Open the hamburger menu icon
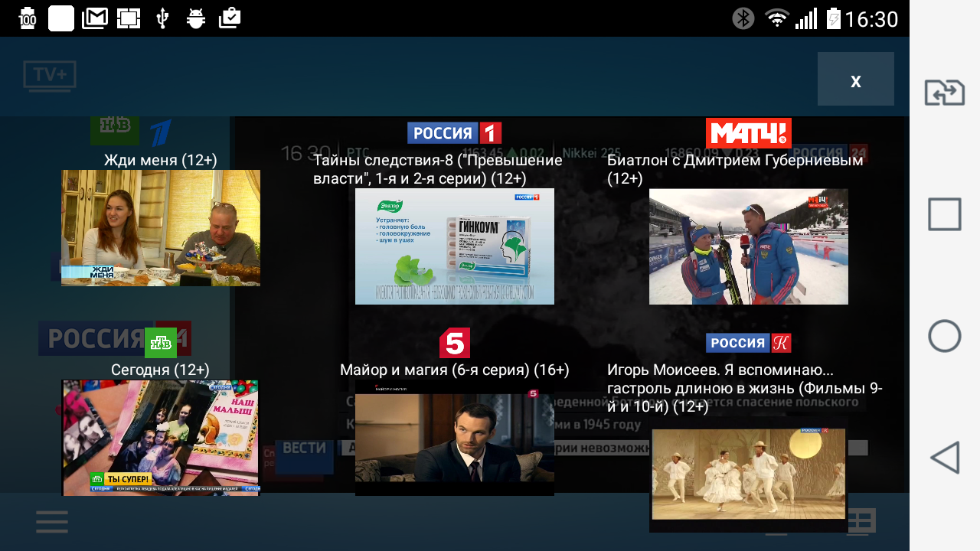 coord(52,522)
